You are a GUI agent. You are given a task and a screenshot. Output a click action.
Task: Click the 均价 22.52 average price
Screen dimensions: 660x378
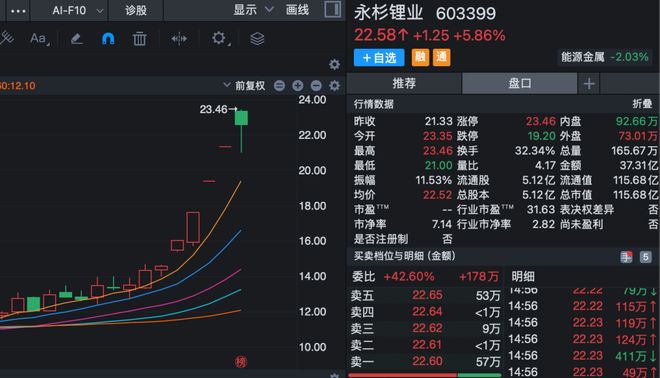437,195
